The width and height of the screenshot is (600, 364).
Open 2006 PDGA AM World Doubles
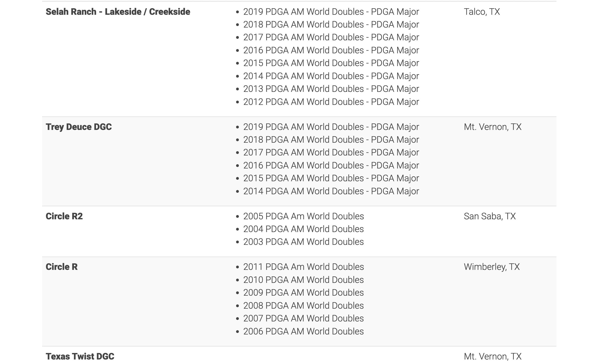(303, 331)
